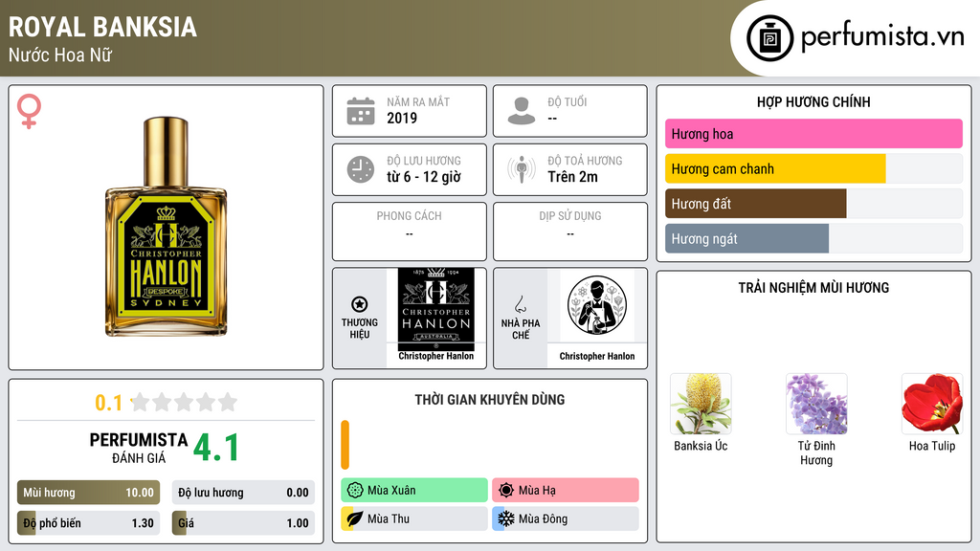Click the yellow Hương cam chanh bar
The width and height of the screenshot is (980, 551).
tap(775, 168)
